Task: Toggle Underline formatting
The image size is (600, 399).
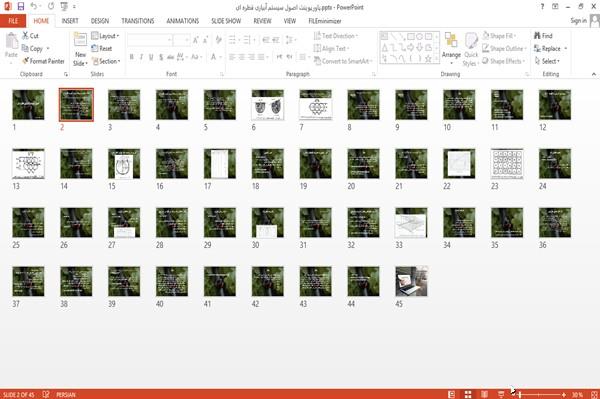Action: pyautogui.click(x=151, y=57)
